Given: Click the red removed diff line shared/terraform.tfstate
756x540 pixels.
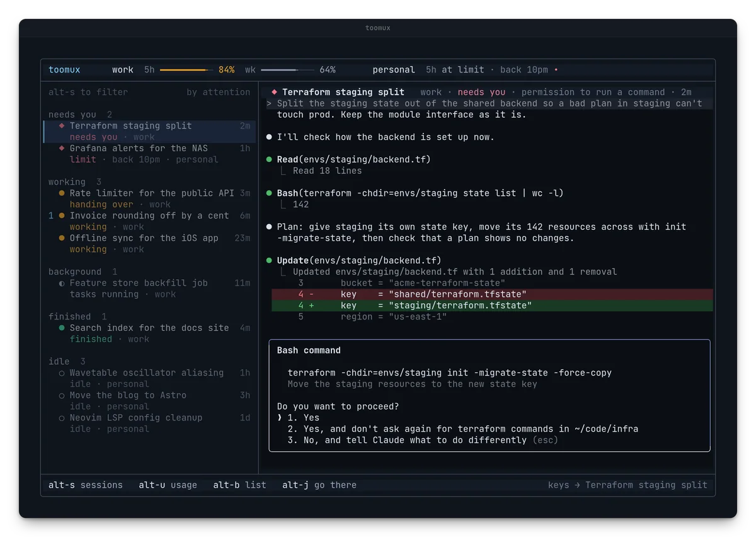Looking at the screenshot, I should [x=492, y=294].
